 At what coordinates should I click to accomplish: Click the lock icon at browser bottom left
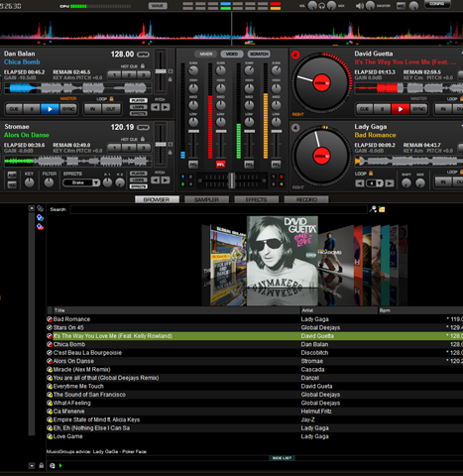tap(42, 465)
